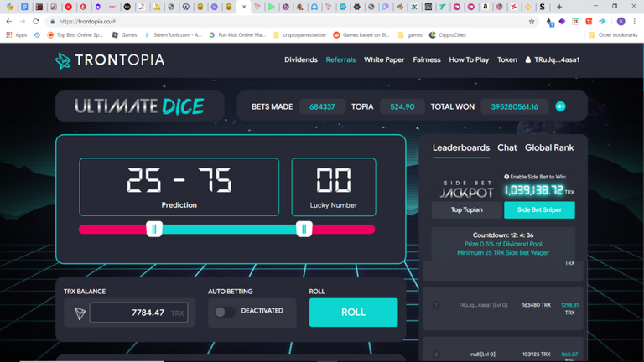The image size is (644, 362).
Task: Open the Apps grid shortcut in bookmarks bar
Action: pyautogui.click(x=17, y=35)
